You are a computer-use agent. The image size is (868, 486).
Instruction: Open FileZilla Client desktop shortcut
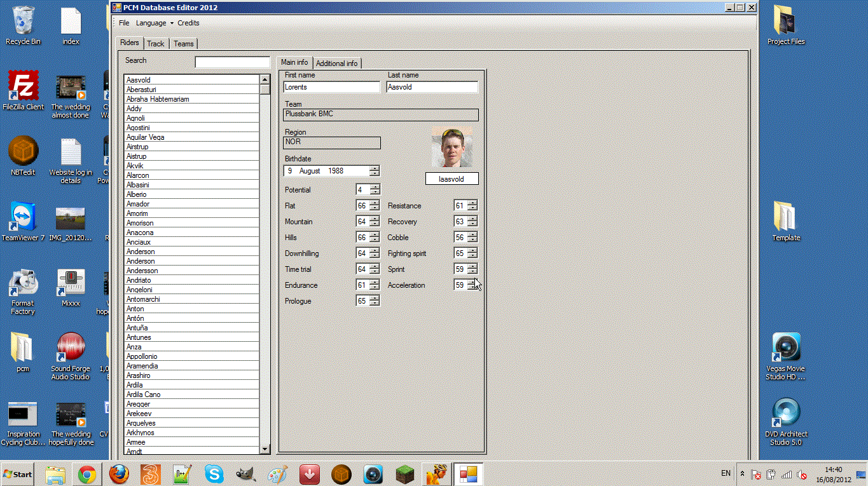click(23, 89)
